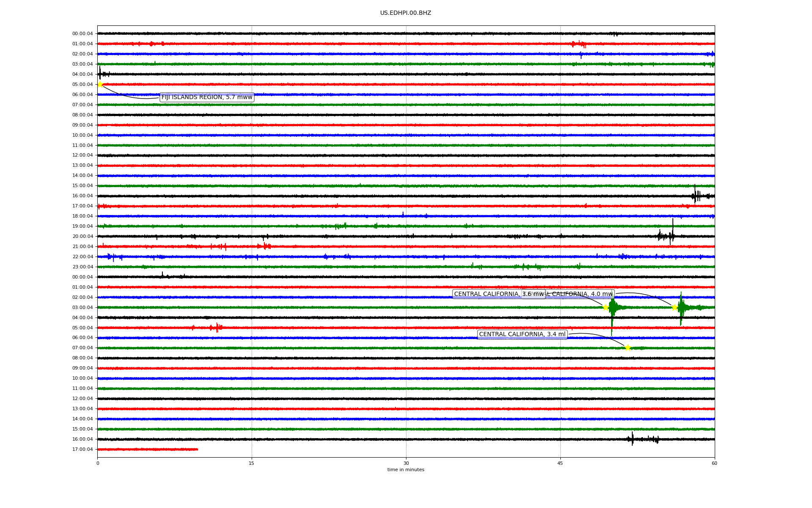Click the 'time in minutes' axis label
The image size is (812, 508).
406,470
